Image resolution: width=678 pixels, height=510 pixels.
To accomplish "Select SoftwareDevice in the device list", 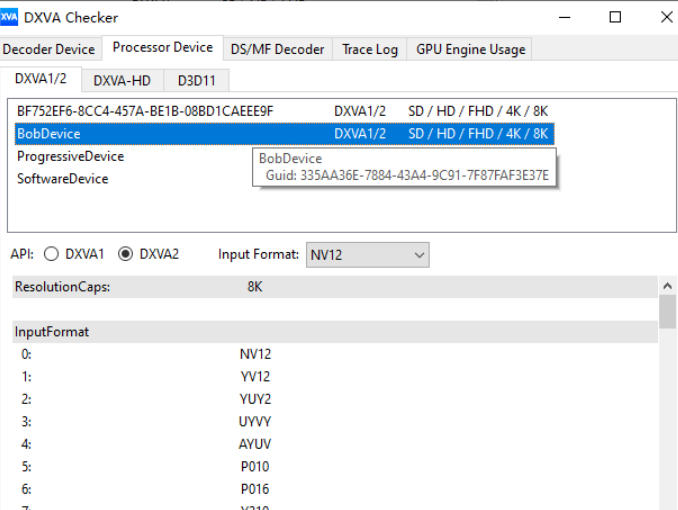I will (62, 179).
